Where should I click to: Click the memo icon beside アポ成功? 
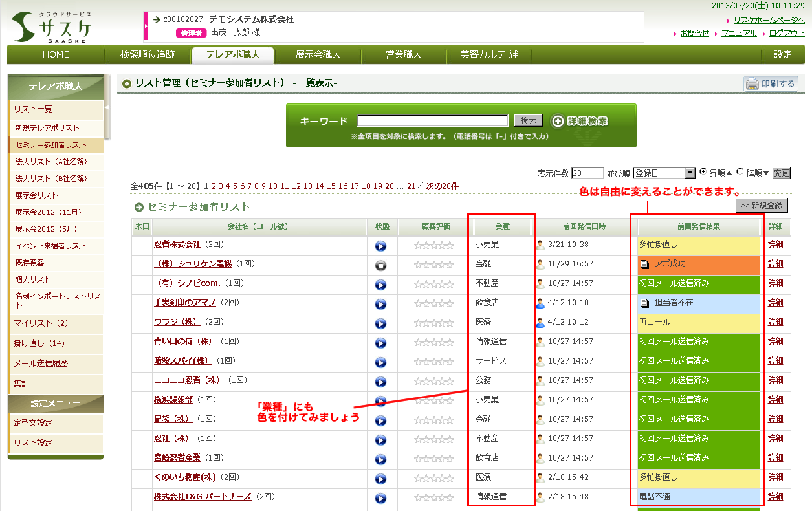tap(644, 265)
